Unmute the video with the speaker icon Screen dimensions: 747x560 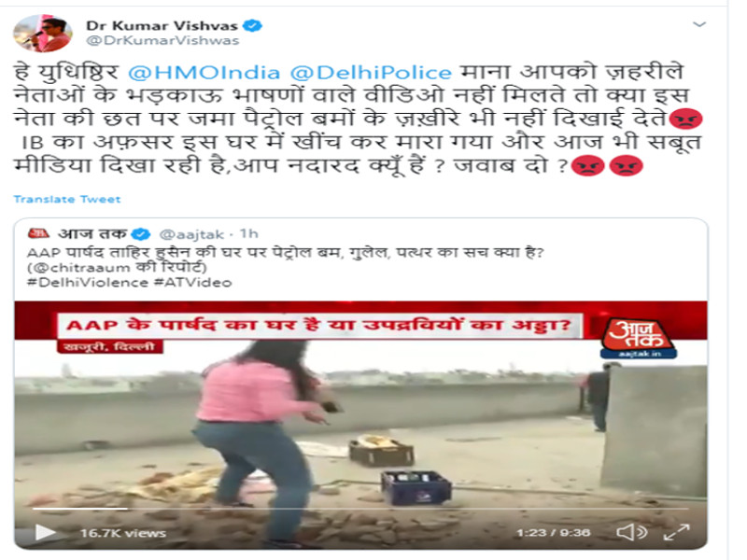coord(631,532)
